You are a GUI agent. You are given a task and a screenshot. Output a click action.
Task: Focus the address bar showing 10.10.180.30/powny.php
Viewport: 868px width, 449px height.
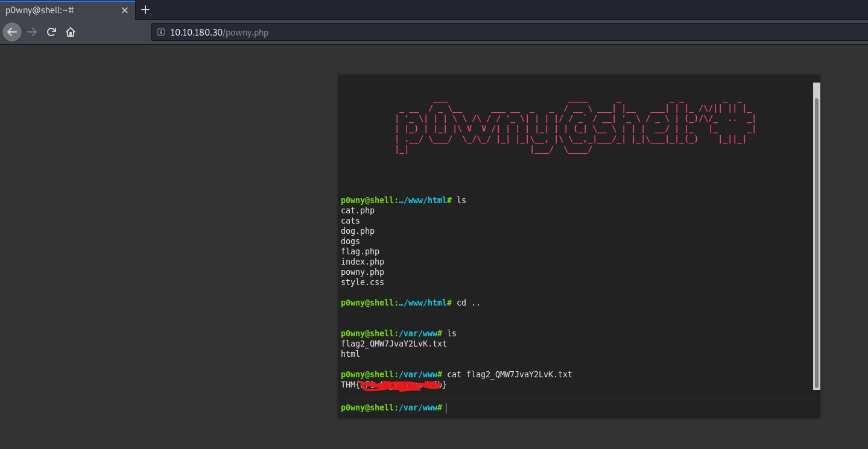click(422, 33)
